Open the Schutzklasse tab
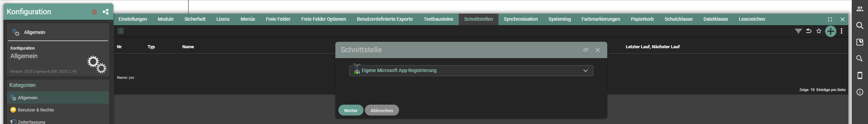The image size is (868, 124). click(678, 19)
